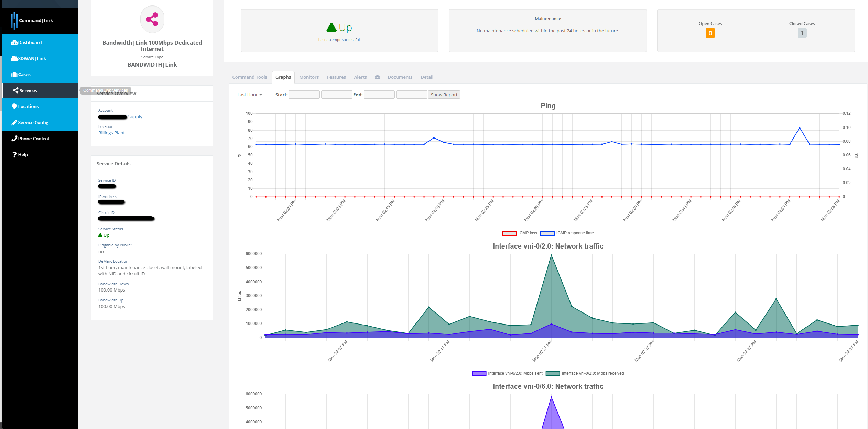This screenshot has height=429, width=868.
Task: Click the pink share icon above service name
Action: pos(152,19)
